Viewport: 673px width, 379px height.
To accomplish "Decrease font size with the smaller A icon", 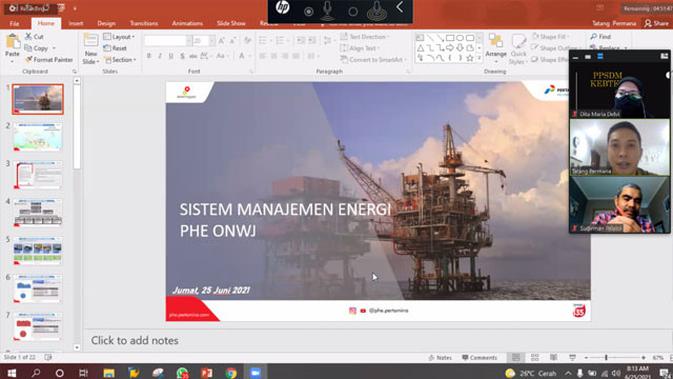I will pyautogui.click(x=233, y=40).
